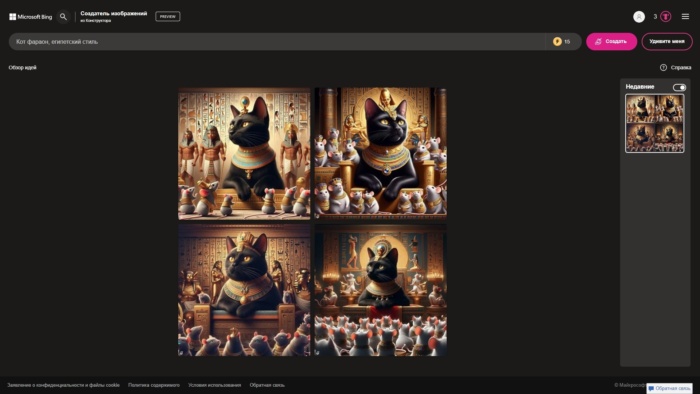700x394 pixels.
Task: Click the Создатель изображений title
Action: pyautogui.click(x=113, y=13)
